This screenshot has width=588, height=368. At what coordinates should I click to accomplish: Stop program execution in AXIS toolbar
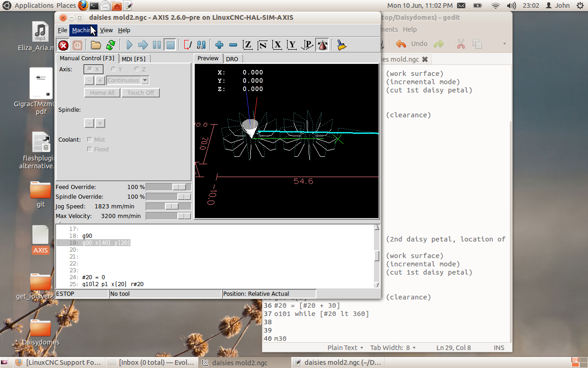point(170,45)
